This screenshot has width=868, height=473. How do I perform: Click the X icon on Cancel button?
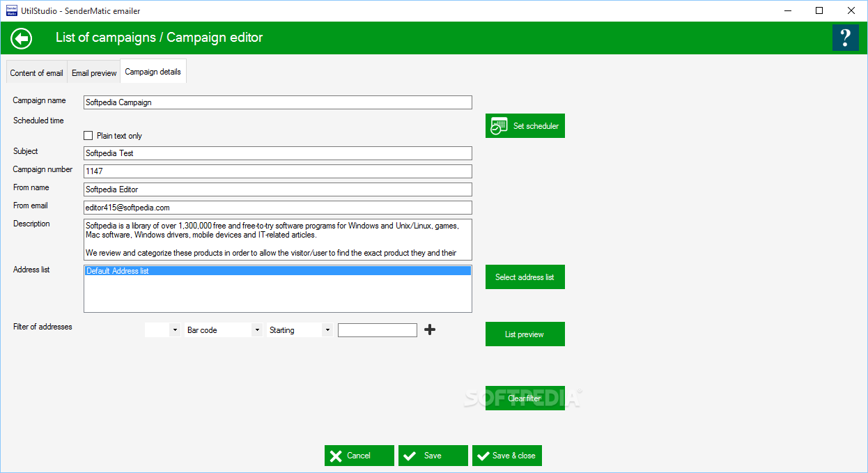pos(336,456)
